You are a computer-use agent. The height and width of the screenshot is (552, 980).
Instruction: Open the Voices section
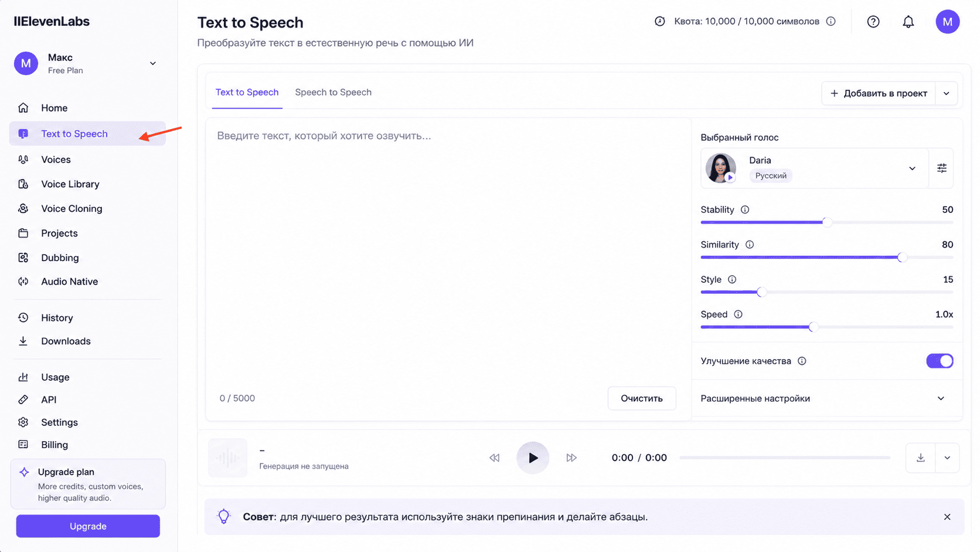88,160
